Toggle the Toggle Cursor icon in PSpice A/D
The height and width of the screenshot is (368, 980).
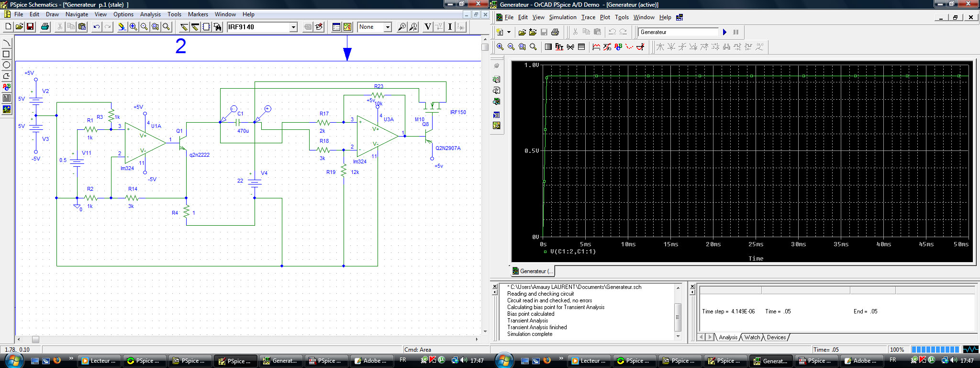(640, 47)
